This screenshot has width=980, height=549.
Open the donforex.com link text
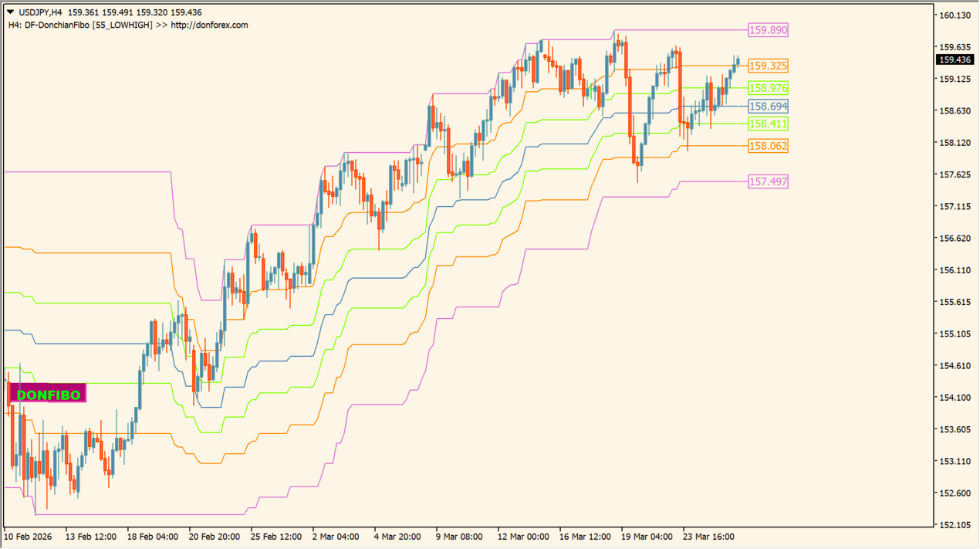pos(209,25)
